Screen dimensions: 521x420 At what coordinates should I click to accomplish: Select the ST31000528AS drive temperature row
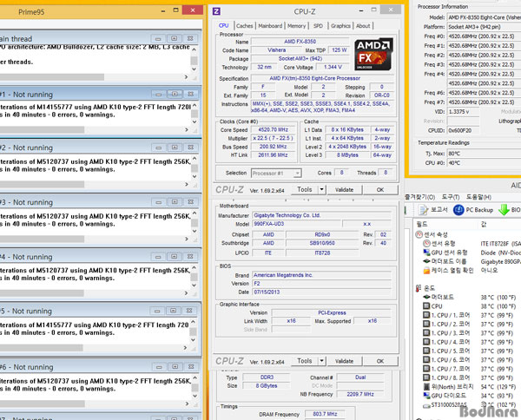[469, 404]
